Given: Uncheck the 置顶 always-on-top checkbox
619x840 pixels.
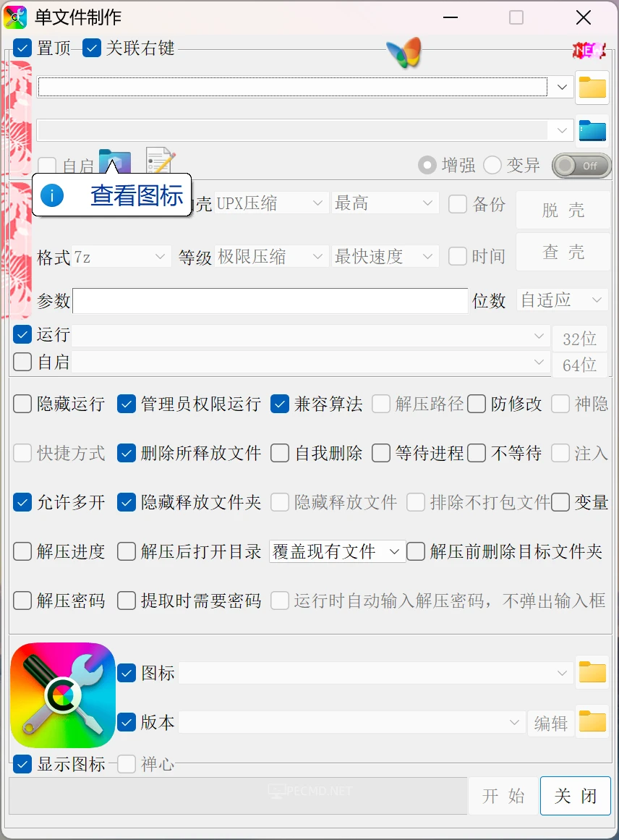Looking at the screenshot, I should pyautogui.click(x=23, y=48).
